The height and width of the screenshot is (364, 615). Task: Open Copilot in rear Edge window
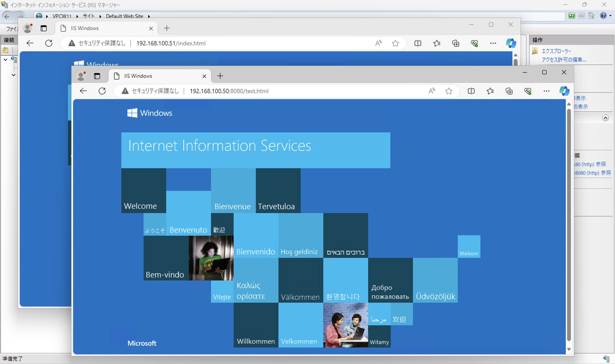click(511, 43)
